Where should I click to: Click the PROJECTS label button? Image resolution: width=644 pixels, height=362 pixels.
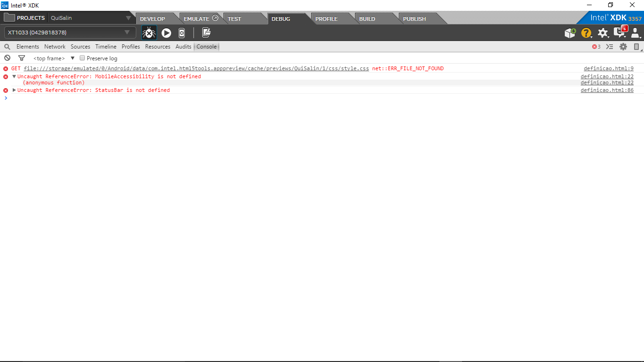pyautogui.click(x=31, y=18)
